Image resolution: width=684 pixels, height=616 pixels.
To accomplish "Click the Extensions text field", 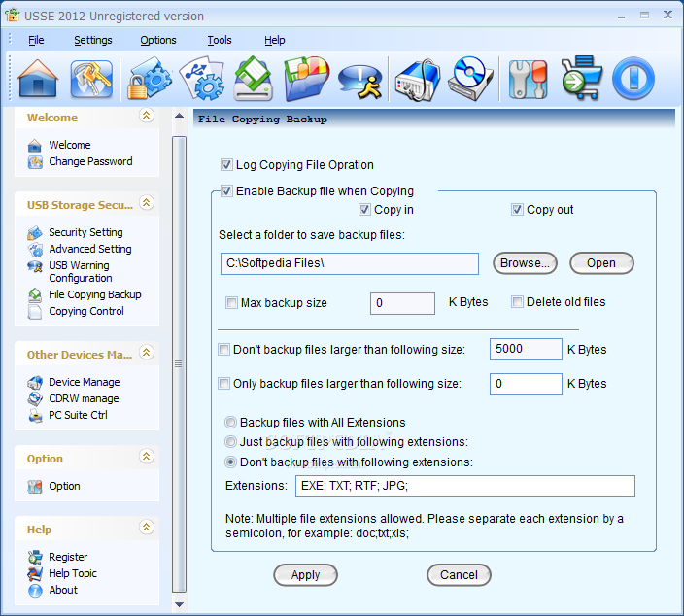I will pos(465,486).
